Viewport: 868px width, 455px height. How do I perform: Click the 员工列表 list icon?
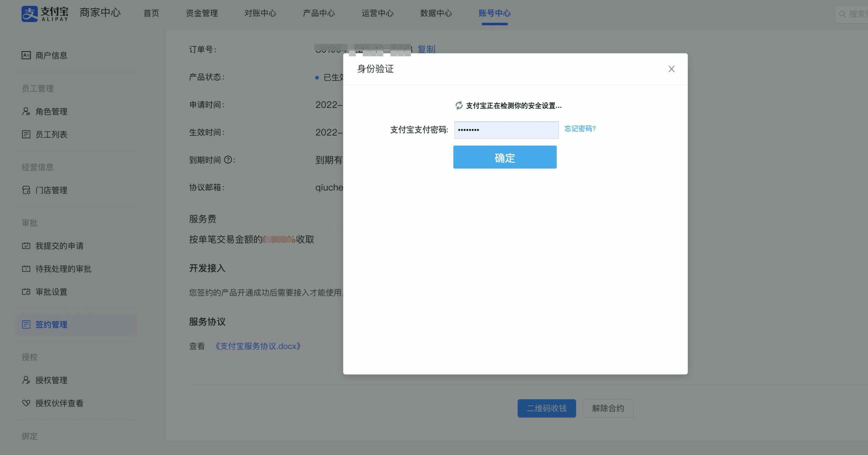click(26, 134)
